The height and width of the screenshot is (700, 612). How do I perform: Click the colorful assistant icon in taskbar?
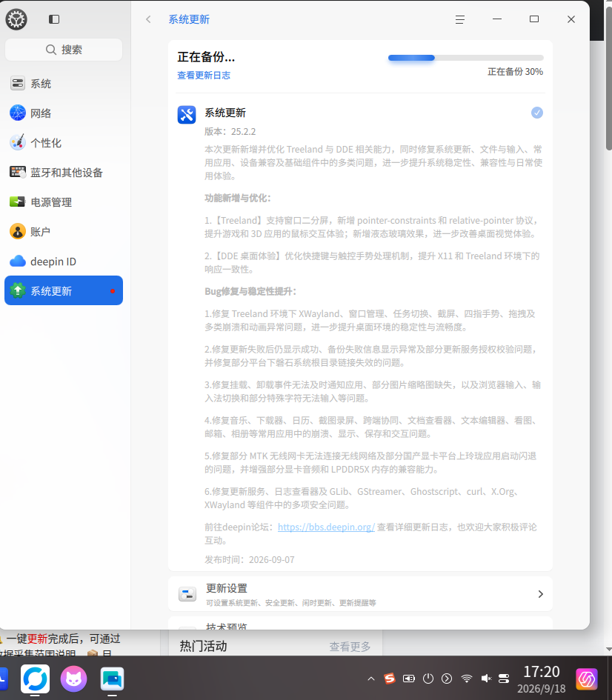(x=587, y=679)
